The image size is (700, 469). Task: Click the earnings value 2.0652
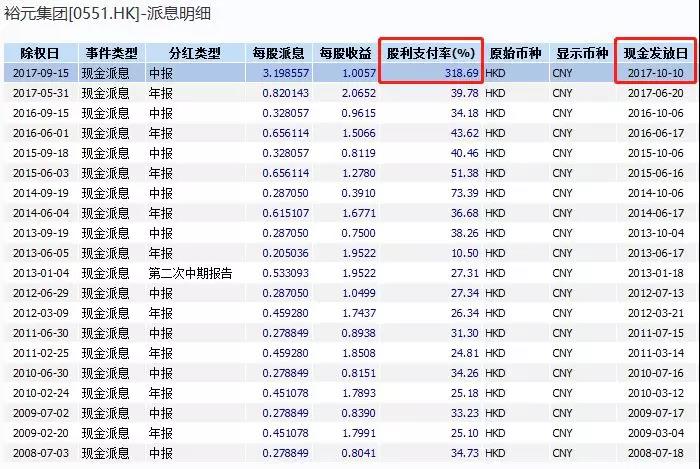click(x=358, y=93)
